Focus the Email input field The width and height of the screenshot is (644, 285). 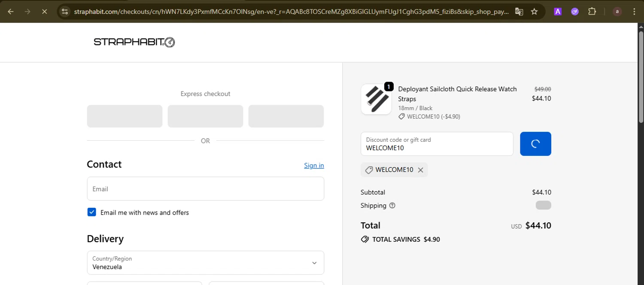205,189
